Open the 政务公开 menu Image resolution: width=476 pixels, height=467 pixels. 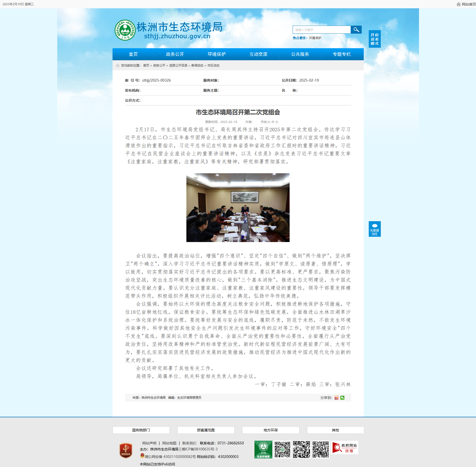pyautogui.click(x=175, y=54)
